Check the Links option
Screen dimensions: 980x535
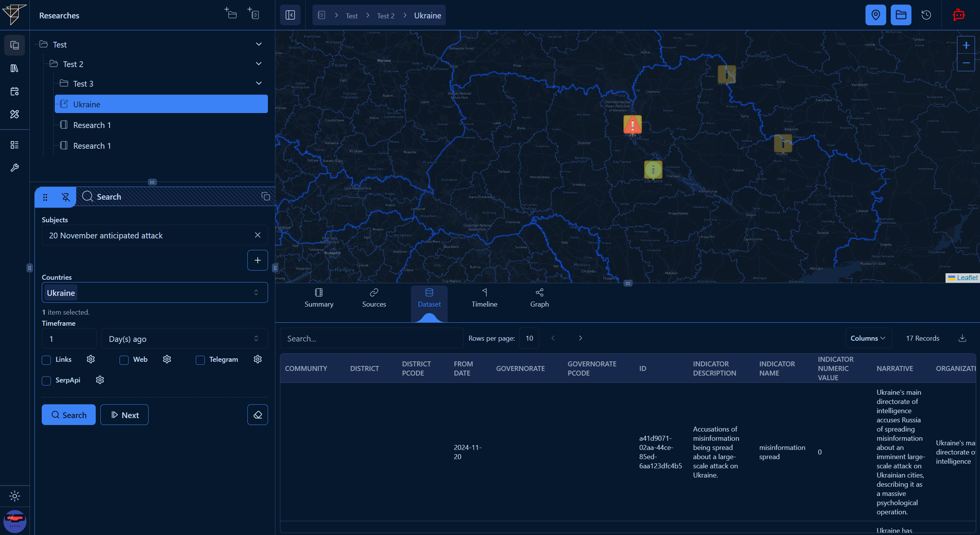pos(46,360)
